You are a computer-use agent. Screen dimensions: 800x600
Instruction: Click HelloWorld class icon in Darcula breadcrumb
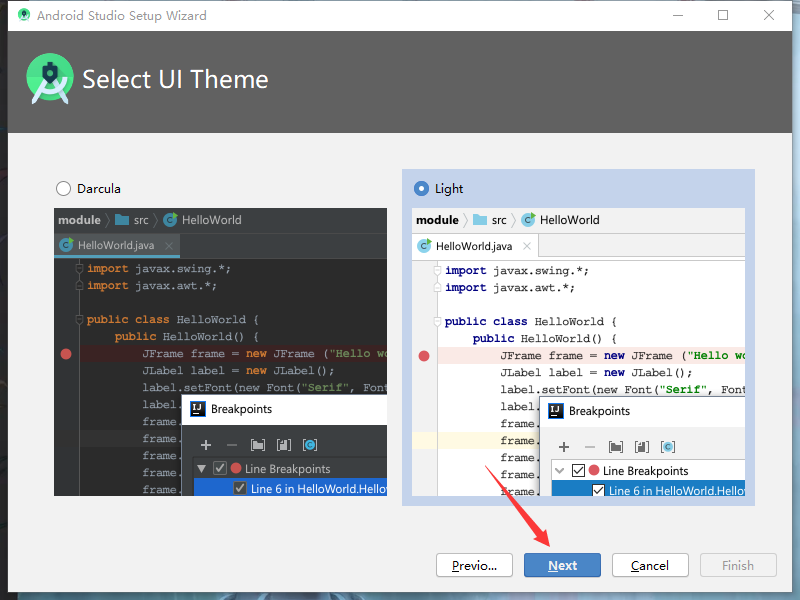[170, 220]
